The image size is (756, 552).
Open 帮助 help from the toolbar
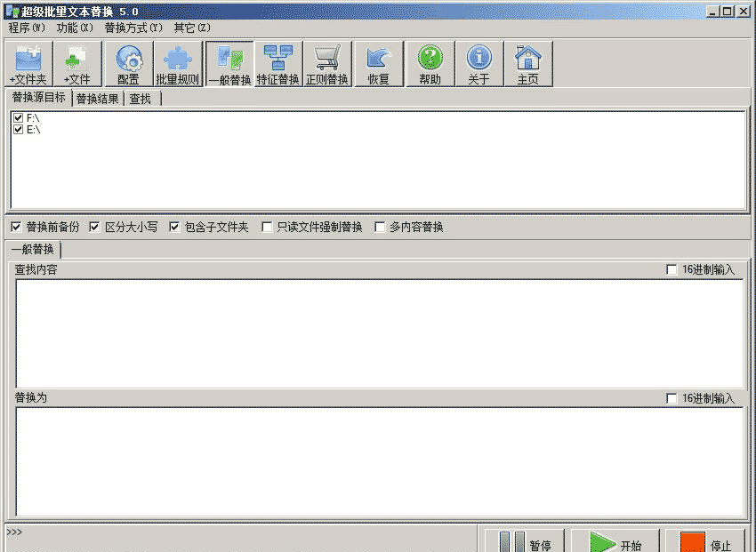(430, 62)
